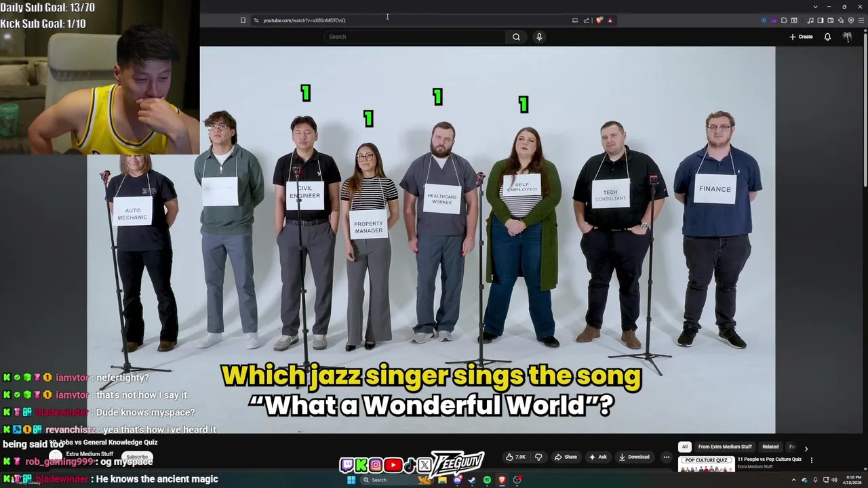Click the music note playlist toolbar icon
The height and width of the screenshot is (488, 868).
810,20
